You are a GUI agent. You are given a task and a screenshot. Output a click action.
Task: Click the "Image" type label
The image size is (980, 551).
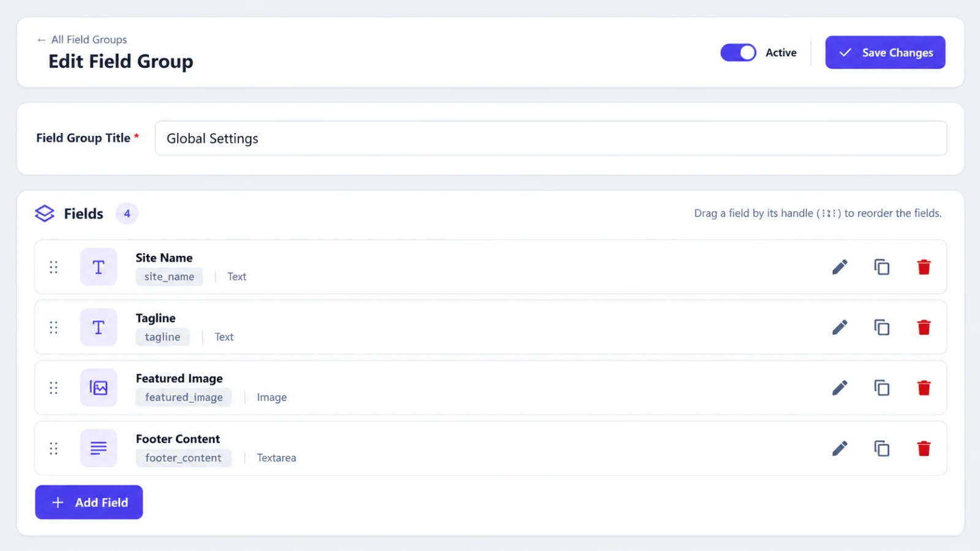click(272, 397)
